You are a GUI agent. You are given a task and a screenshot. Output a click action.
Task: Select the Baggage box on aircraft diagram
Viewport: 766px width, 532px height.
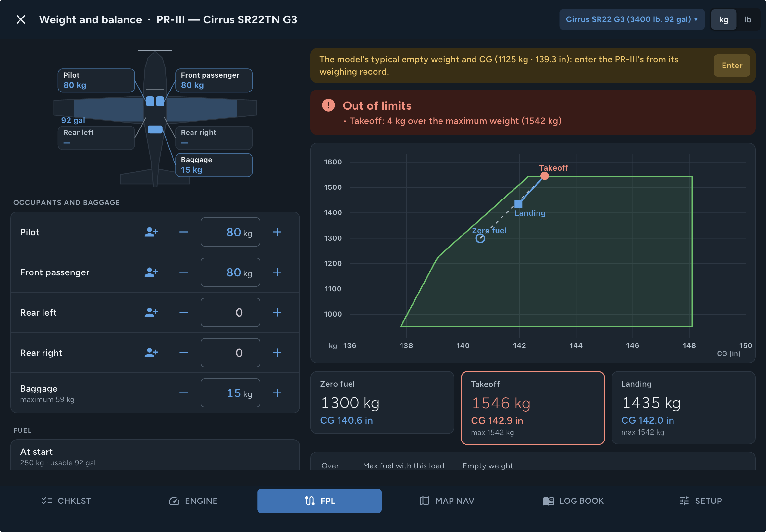(x=214, y=165)
